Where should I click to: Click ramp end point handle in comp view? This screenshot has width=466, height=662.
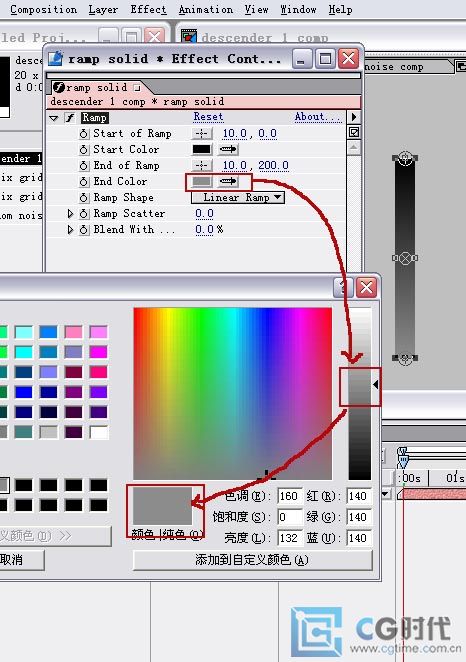[x=405, y=358]
